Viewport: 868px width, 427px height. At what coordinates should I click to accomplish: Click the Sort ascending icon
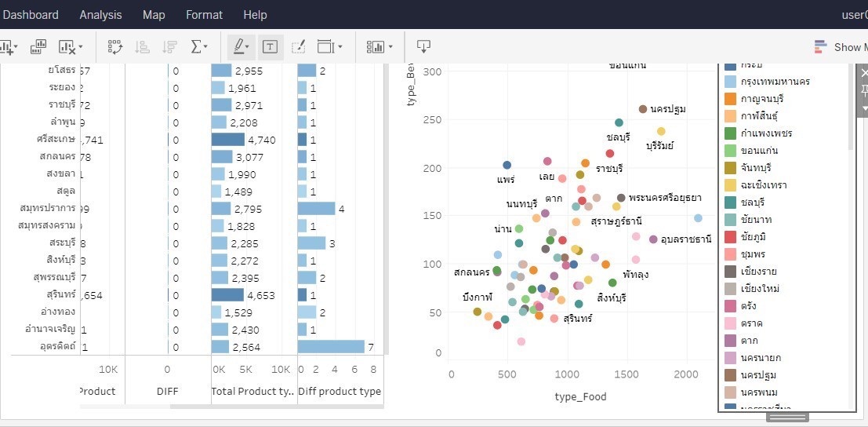(x=142, y=47)
